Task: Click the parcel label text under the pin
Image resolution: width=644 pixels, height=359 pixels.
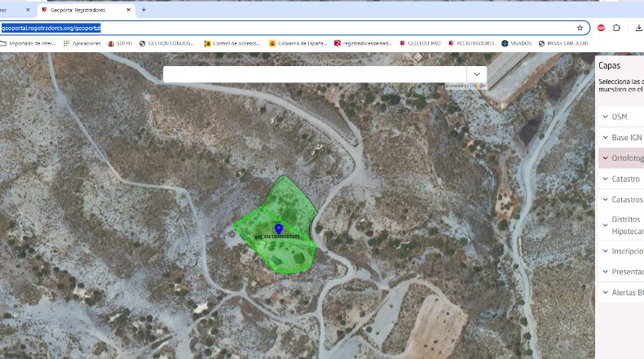Action: 277,237
